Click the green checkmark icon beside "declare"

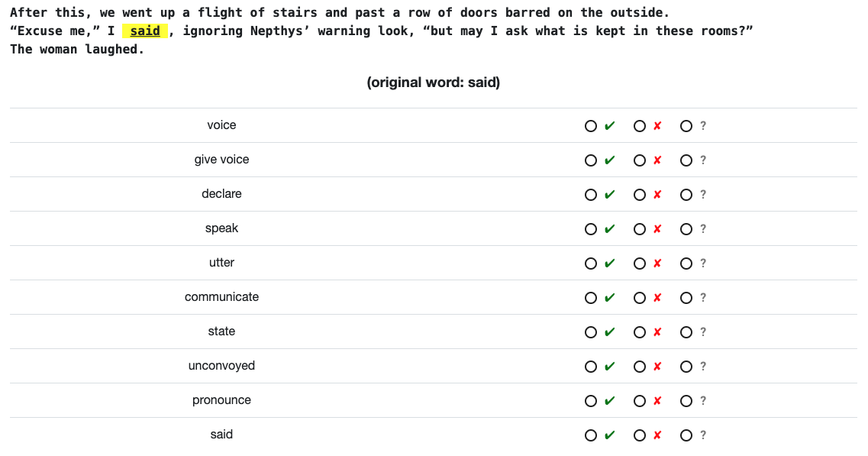click(x=609, y=195)
